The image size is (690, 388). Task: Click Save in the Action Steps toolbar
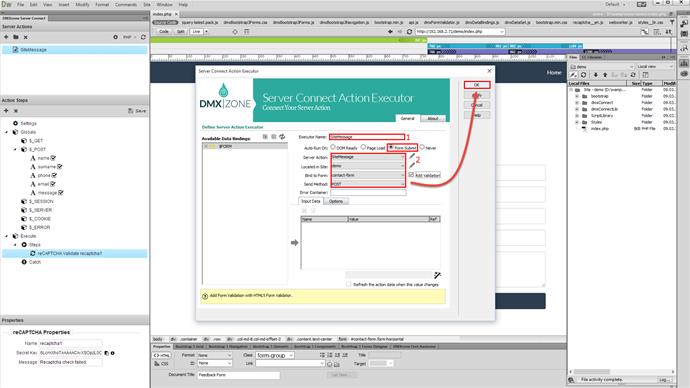point(137,111)
